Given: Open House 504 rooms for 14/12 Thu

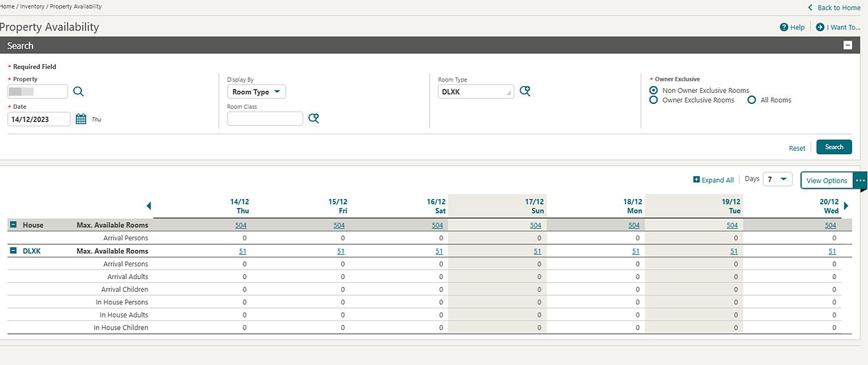Looking at the screenshot, I should click(241, 225).
